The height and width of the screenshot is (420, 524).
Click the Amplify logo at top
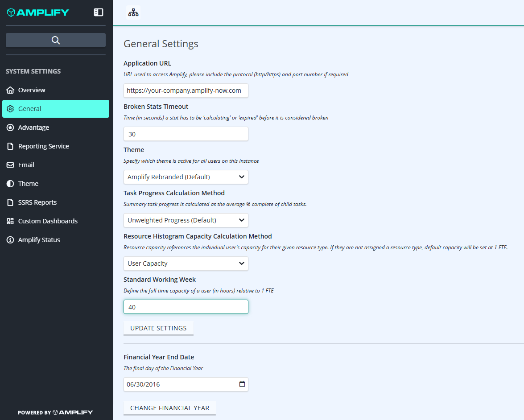point(38,12)
